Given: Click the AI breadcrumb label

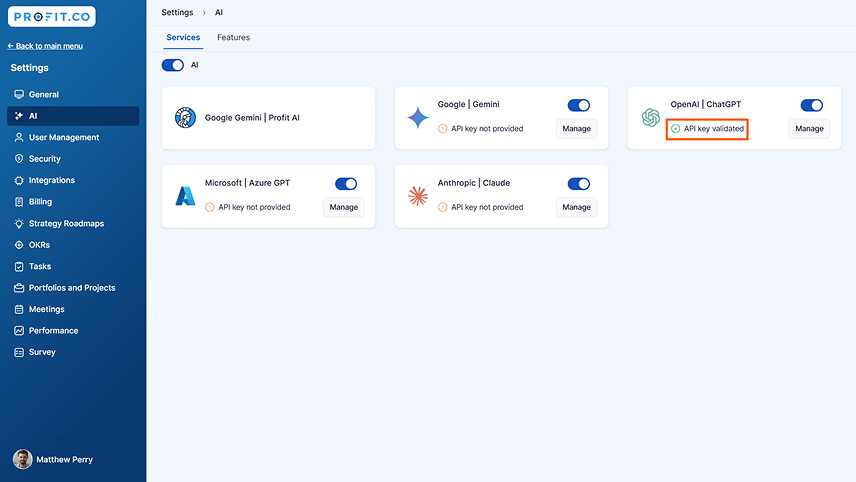Looking at the screenshot, I should pyautogui.click(x=219, y=13).
